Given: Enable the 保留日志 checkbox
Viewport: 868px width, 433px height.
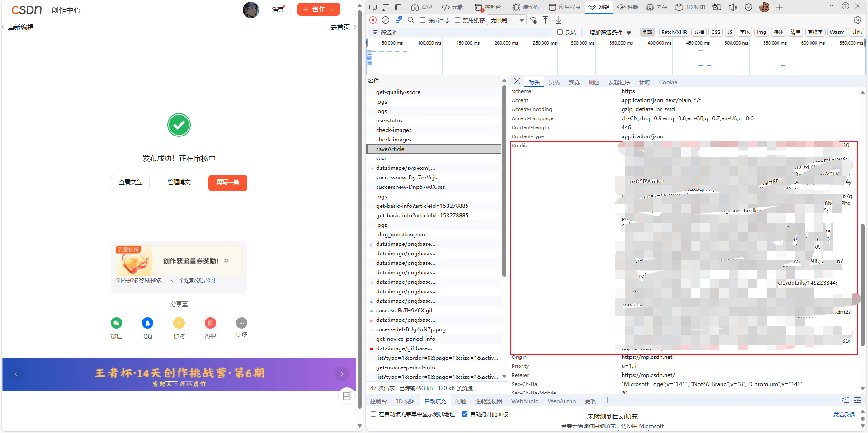Looking at the screenshot, I should click(x=423, y=20).
